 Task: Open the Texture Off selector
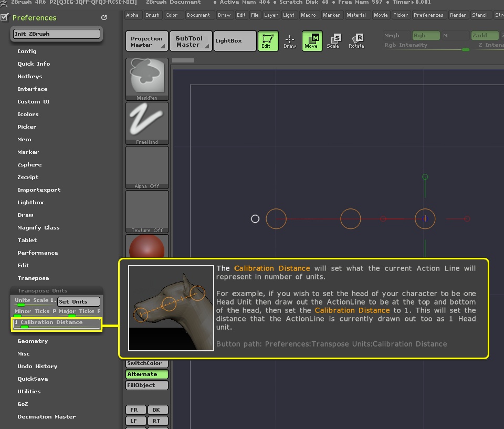coord(147,212)
